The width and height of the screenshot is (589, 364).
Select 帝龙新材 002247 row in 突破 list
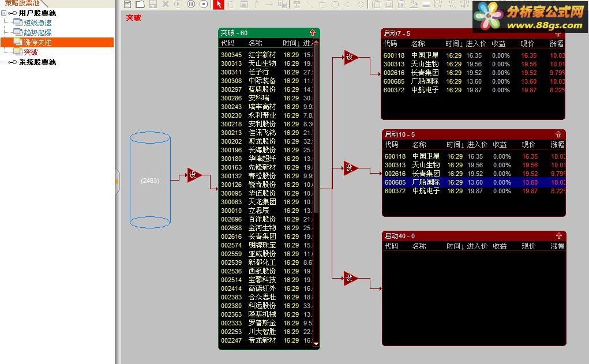pyautogui.click(x=266, y=340)
